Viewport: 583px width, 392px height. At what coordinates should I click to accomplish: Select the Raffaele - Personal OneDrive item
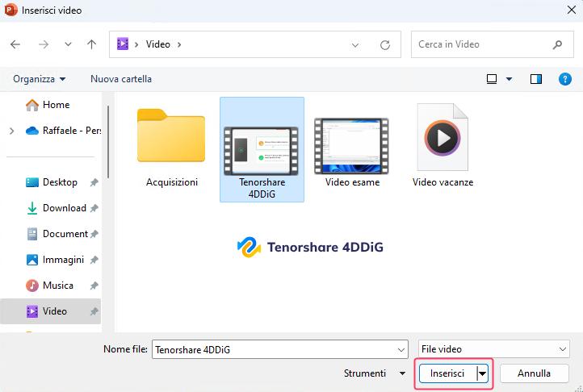tap(63, 131)
